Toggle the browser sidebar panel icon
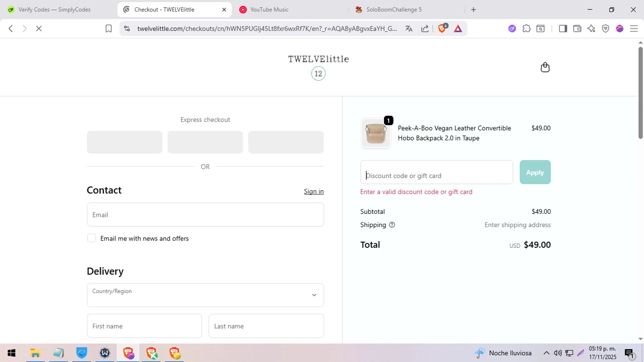Screen dimensions: 644x362 point(563,28)
